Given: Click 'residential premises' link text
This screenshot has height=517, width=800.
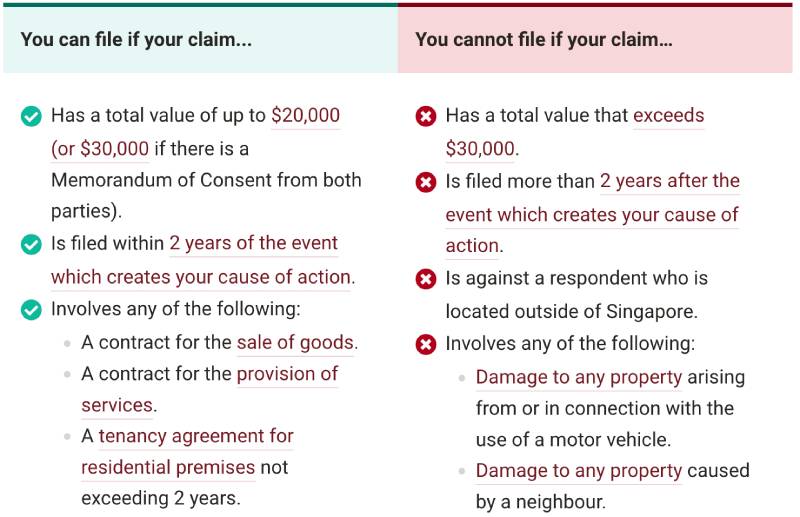Looking at the screenshot, I should tap(168, 467).
